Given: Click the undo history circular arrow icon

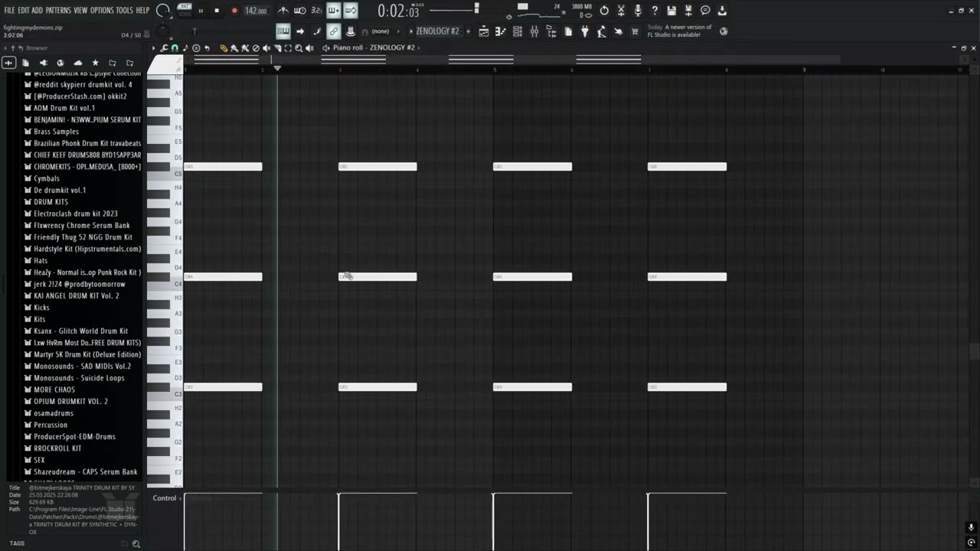Looking at the screenshot, I should 604,10.
